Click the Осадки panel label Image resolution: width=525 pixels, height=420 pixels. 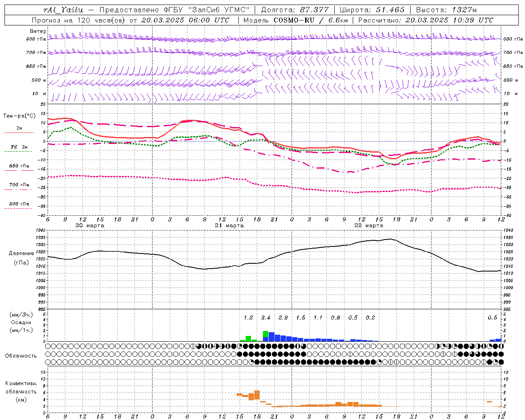(21, 322)
